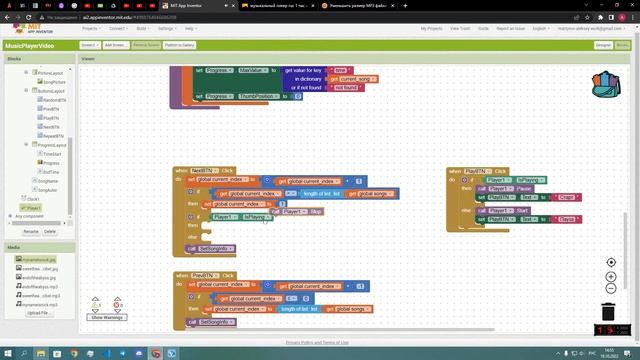The height and width of the screenshot is (360, 640).
Task: Click Show Warnings button
Action: (107, 317)
